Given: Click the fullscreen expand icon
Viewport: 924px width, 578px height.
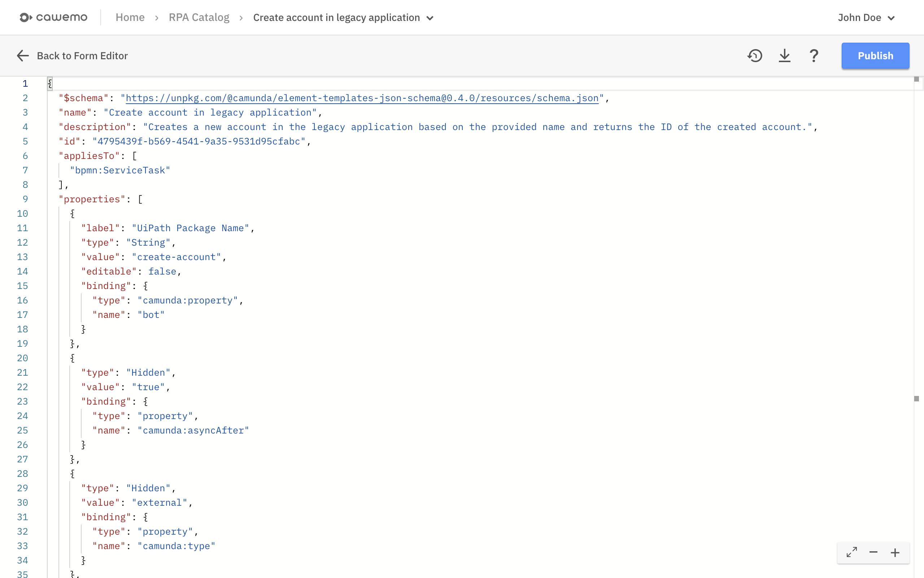Looking at the screenshot, I should click(x=852, y=552).
